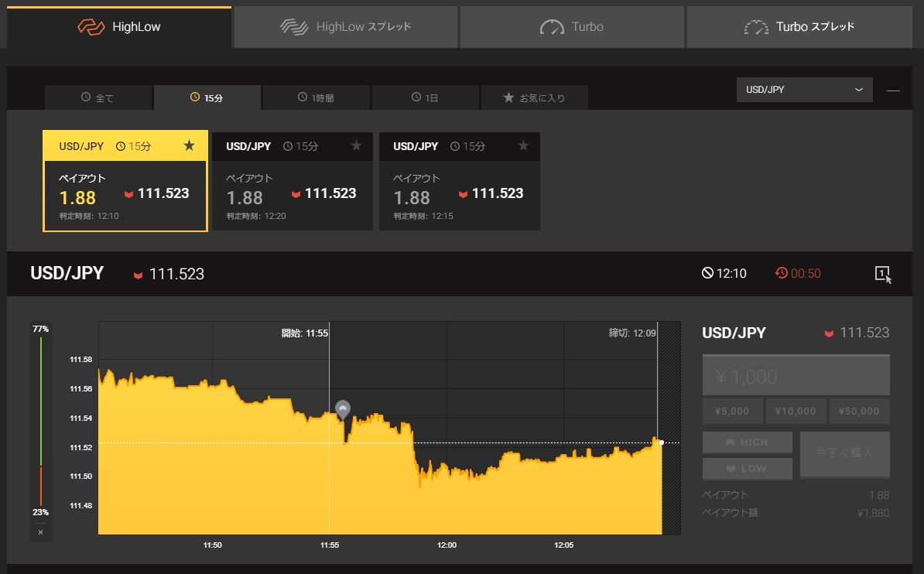
Task: Click the 23% low sentiment label
Action: click(x=41, y=512)
